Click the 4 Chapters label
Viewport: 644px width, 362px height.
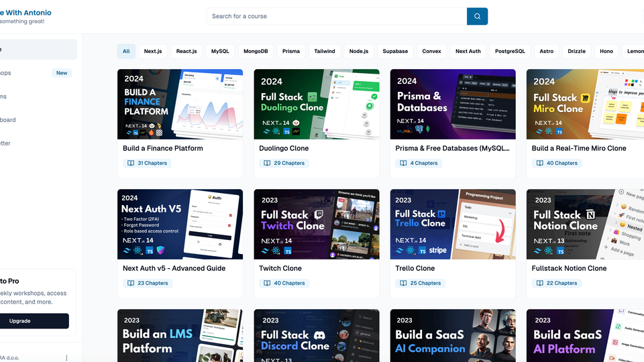click(x=424, y=163)
